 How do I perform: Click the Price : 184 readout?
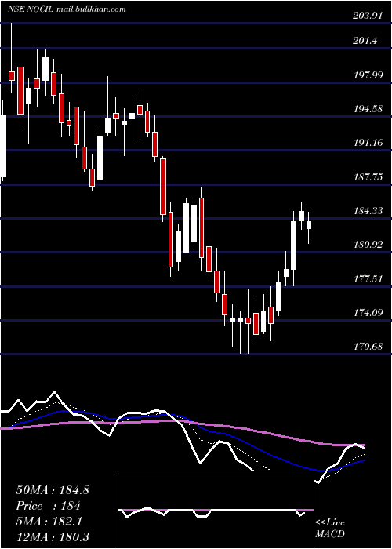[x=49, y=506]
